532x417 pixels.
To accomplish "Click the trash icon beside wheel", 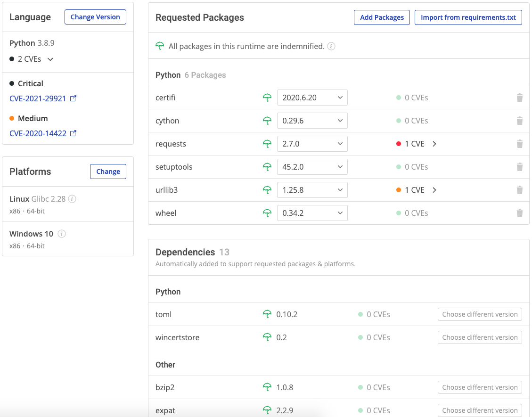I will point(520,213).
